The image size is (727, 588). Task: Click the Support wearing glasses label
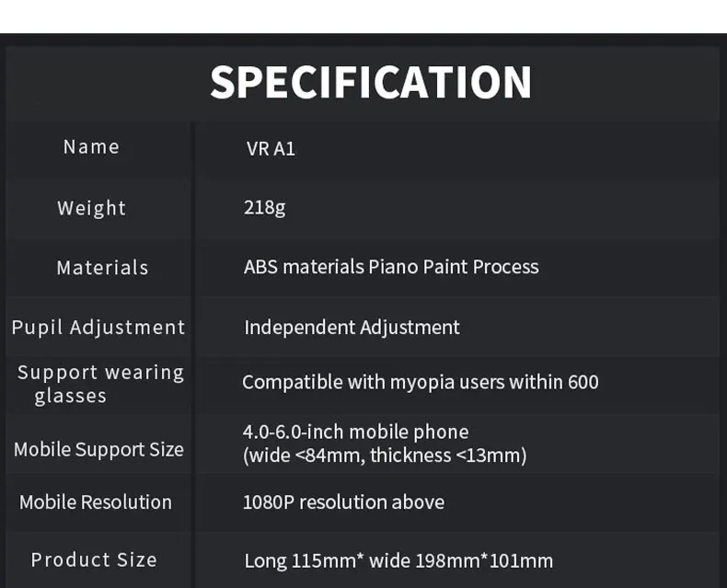click(x=99, y=384)
